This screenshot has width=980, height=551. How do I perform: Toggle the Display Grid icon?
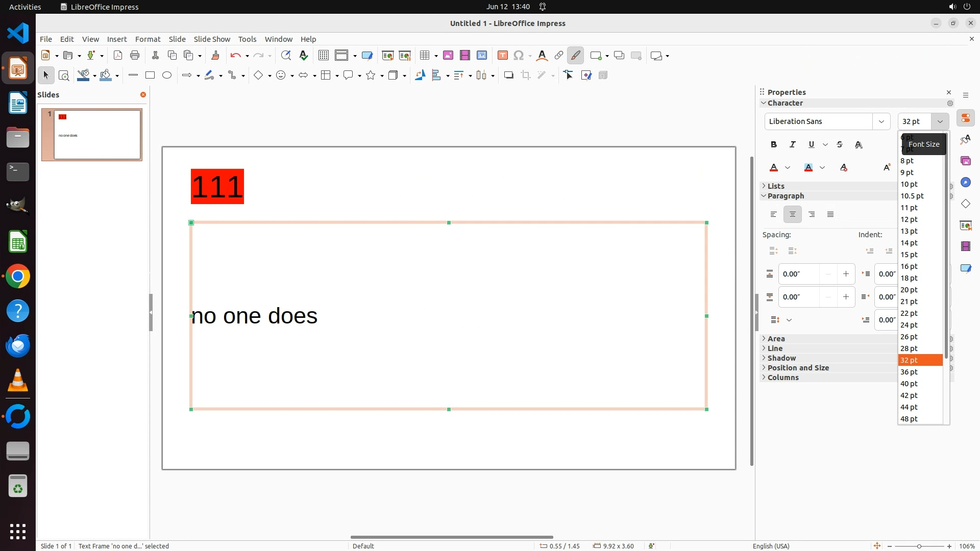[323, 56]
